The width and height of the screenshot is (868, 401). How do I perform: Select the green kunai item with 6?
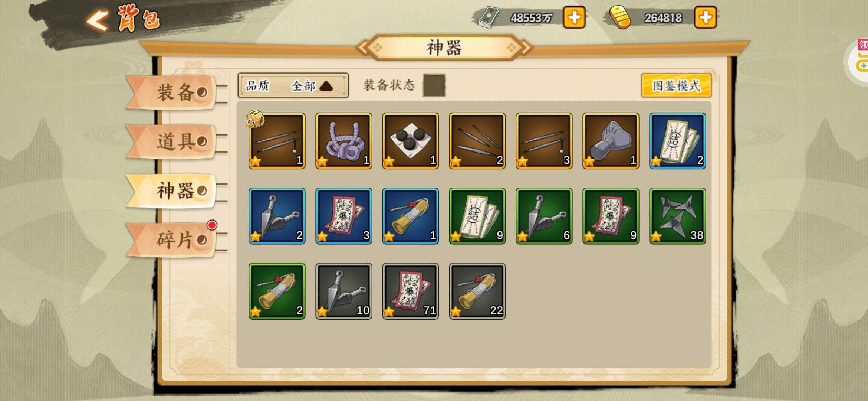pos(544,216)
